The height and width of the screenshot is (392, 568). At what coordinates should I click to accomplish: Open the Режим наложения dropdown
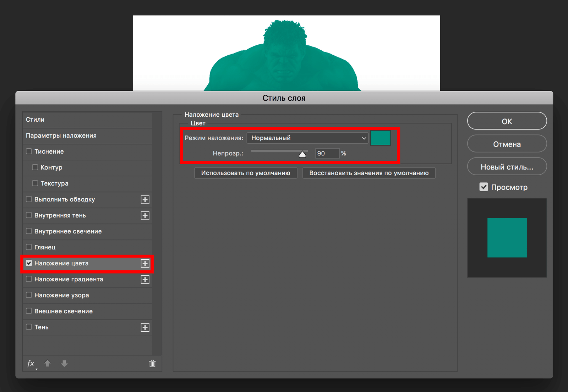point(307,138)
